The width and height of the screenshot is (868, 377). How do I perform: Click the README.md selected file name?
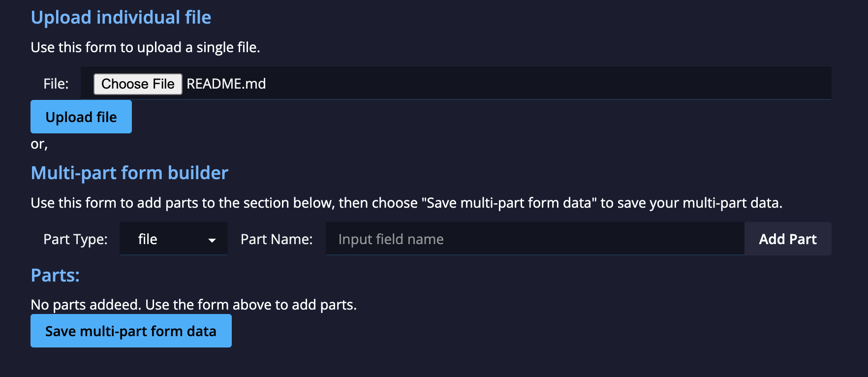click(x=226, y=84)
